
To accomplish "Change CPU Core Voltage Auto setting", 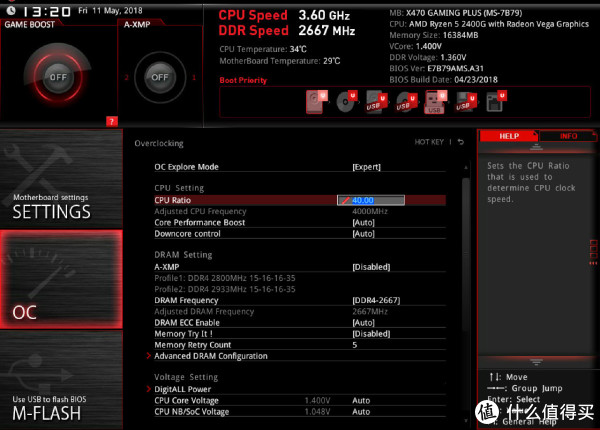I will tap(361, 401).
